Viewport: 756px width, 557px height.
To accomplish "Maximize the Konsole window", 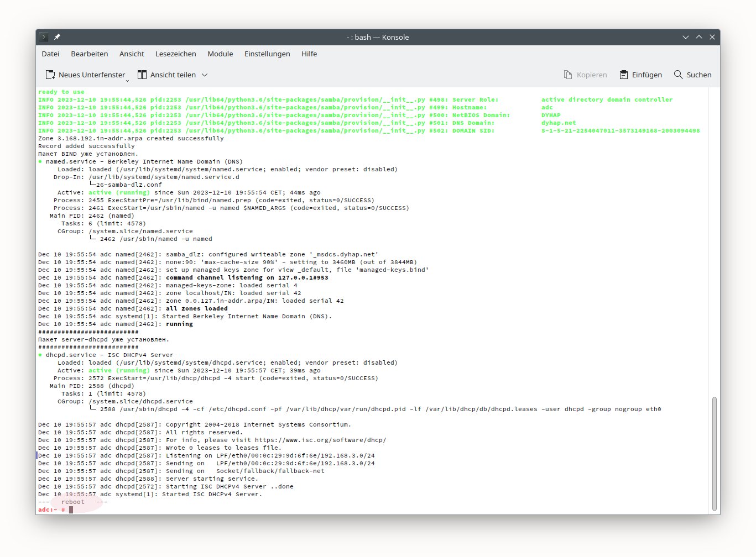I will click(699, 37).
